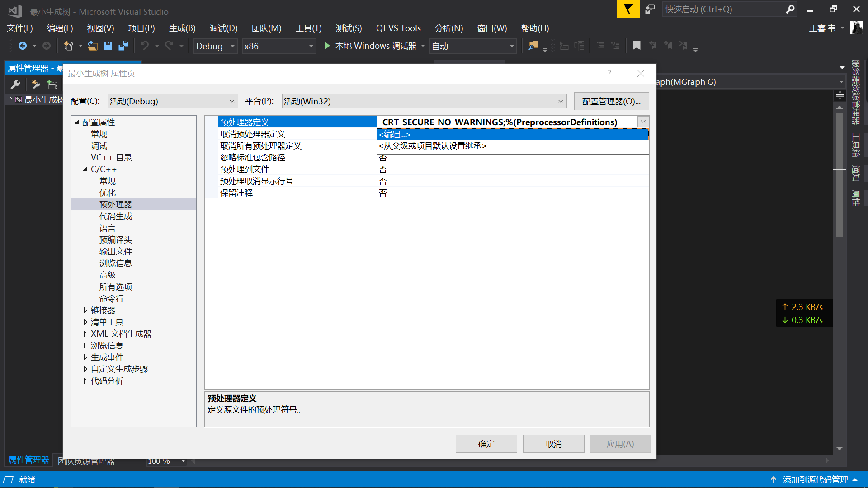
Task: Expand the XML 文档生成器 tree node
Action: [x=85, y=333]
